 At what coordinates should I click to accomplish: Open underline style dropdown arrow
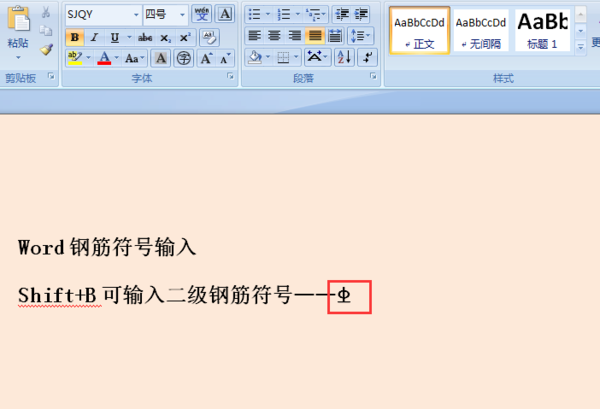click(x=129, y=37)
